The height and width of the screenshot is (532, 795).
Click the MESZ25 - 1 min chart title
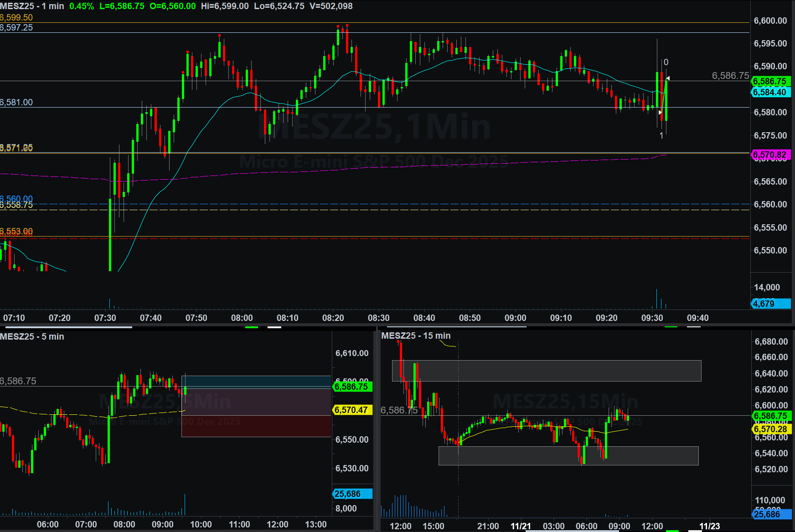pos(32,6)
